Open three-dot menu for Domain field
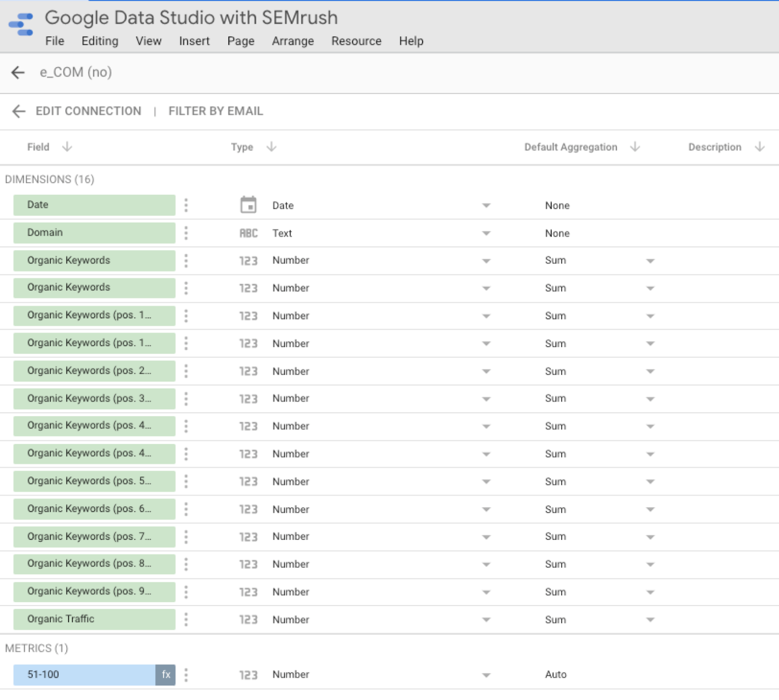Image resolution: width=779 pixels, height=700 pixels. (x=186, y=233)
